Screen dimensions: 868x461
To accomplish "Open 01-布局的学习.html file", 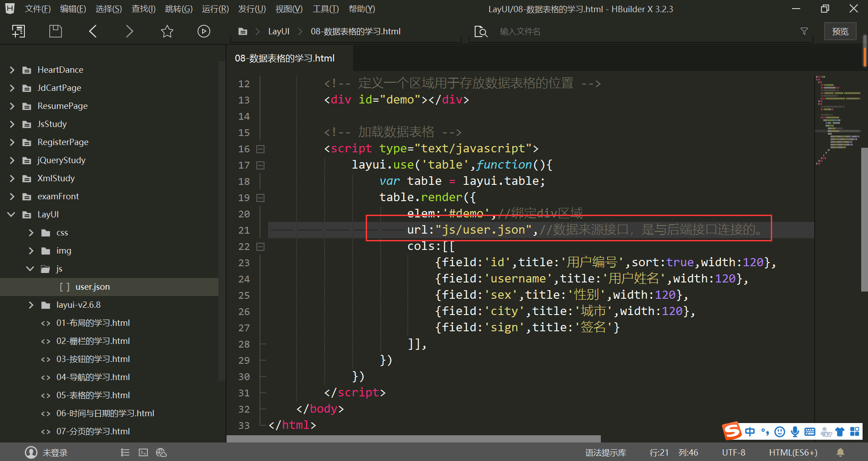I will click(93, 323).
